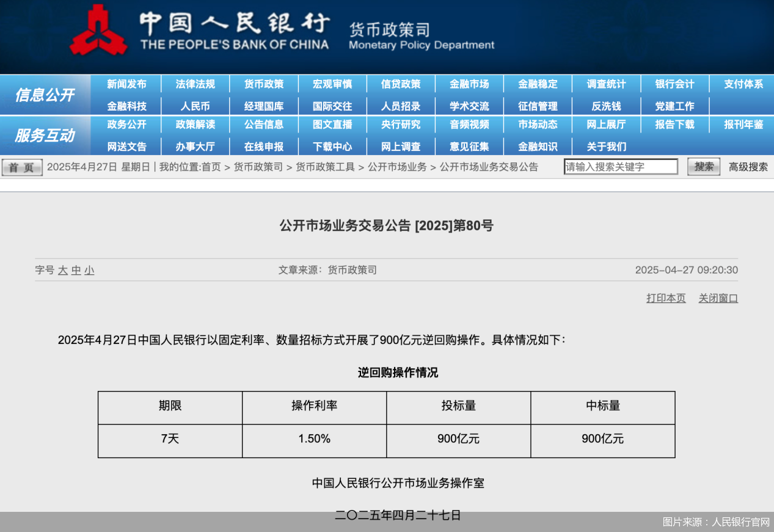Click the search keyword input field
The height and width of the screenshot is (532, 774).
[x=620, y=167]
